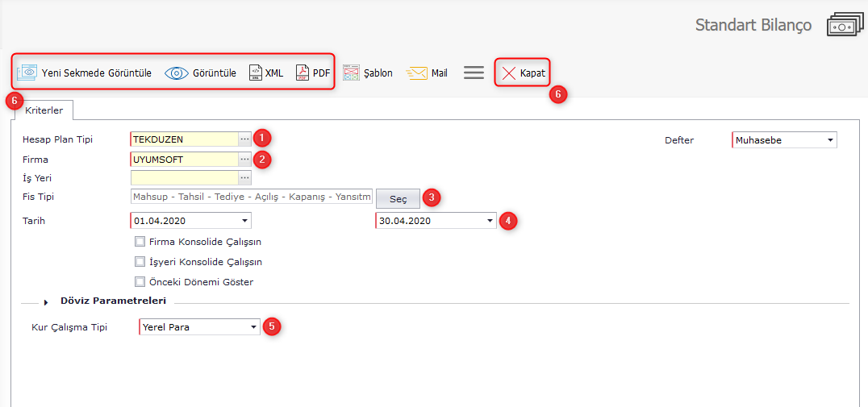Export report using the PDF icon
The height and width of the screenshot is (407, 868).
tap(302, 73)
